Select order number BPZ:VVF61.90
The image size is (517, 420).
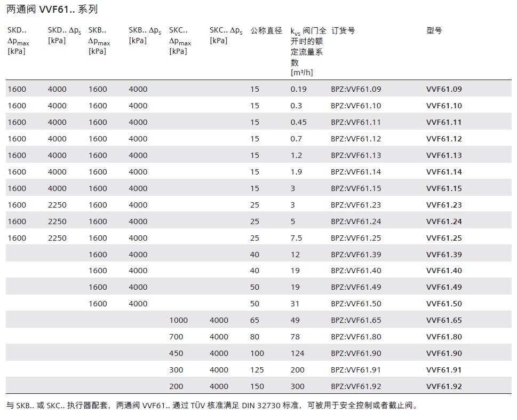click(x=356, y=353)
